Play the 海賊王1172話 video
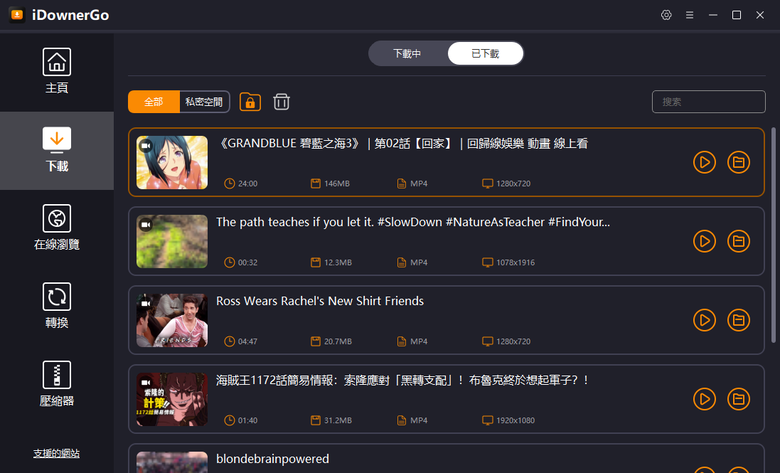Image resolution: width=780 pixels, height=473 pixels. click(x=704, y=399)
